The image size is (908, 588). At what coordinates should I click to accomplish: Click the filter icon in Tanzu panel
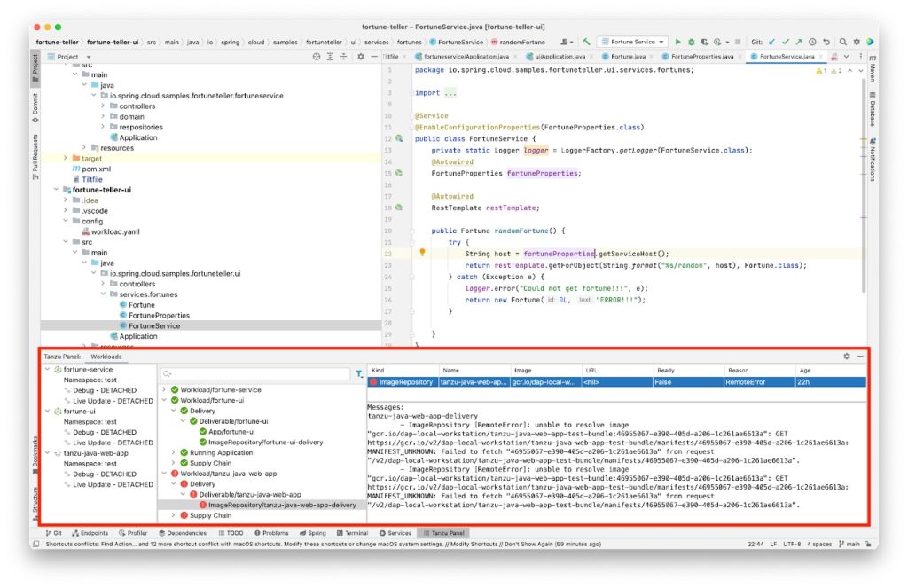(x=358, y=374)
